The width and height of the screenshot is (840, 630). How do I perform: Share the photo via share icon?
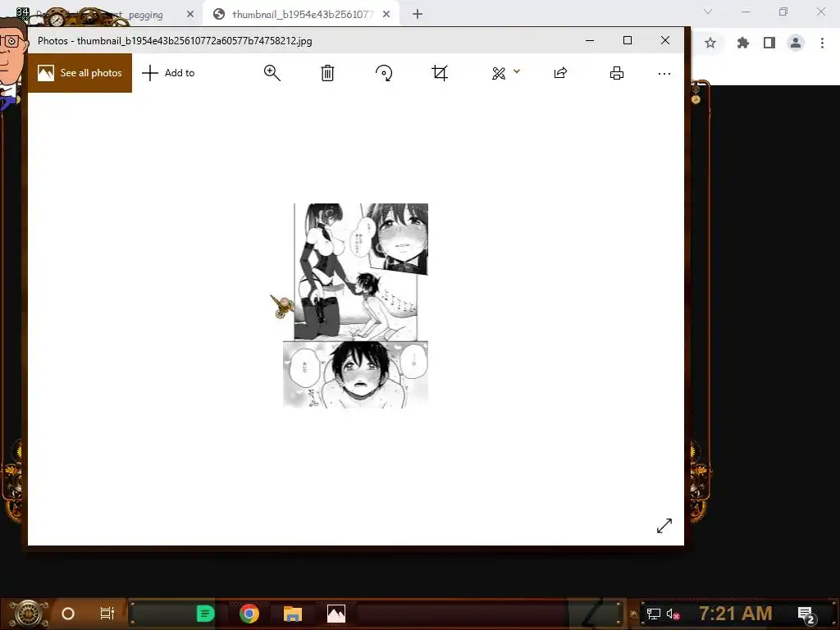560,73
